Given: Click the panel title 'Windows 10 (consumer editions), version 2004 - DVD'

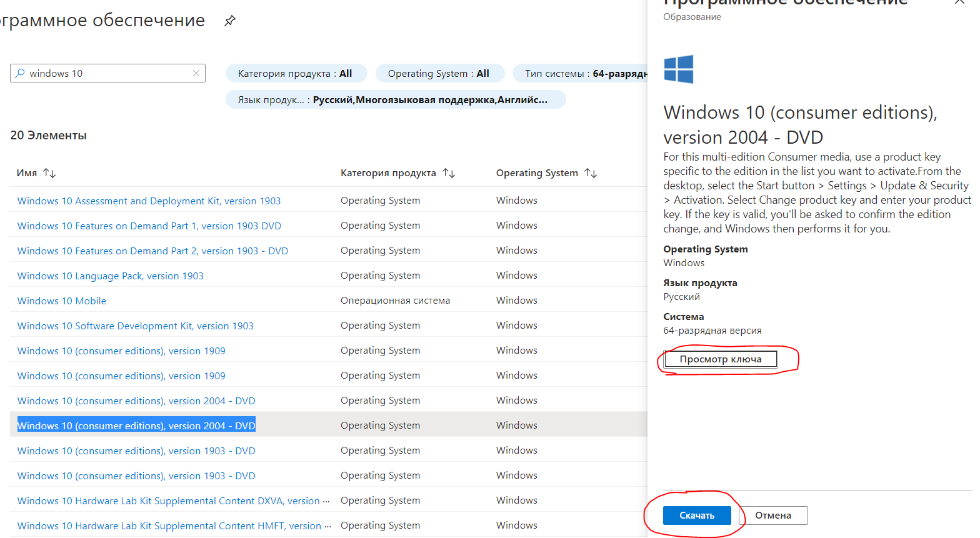Looking at the screenshot, I should pos(801,125).
